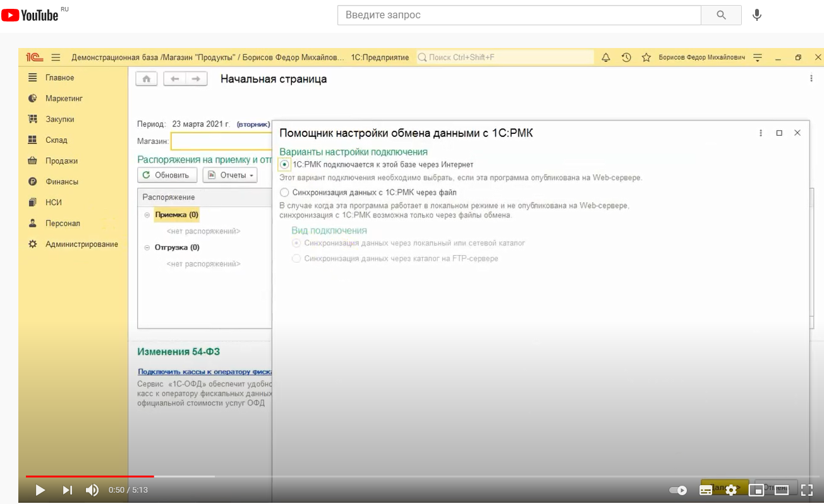Go to home page button
Screen dimensions: 824x504
click(147, 79)
